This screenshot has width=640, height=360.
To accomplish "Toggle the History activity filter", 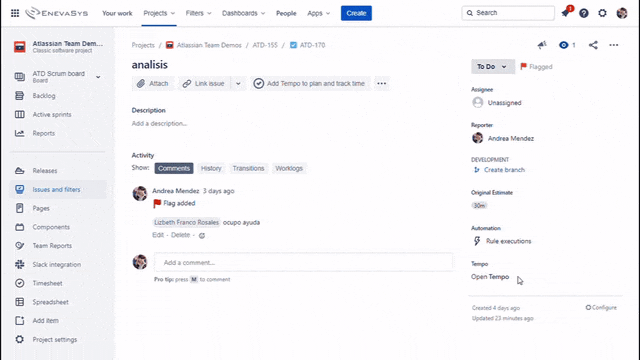I will [x=211, y=168].
